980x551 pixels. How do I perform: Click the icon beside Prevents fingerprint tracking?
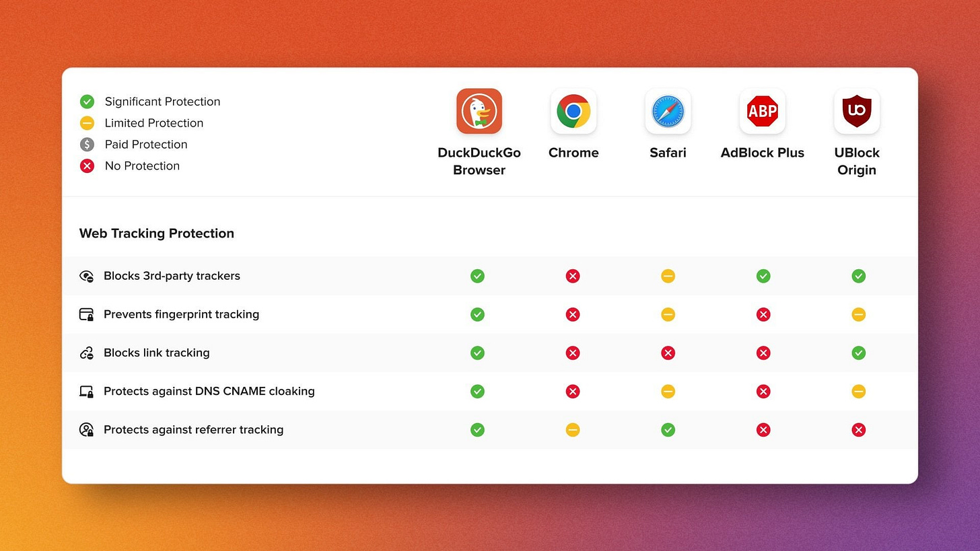86,314
